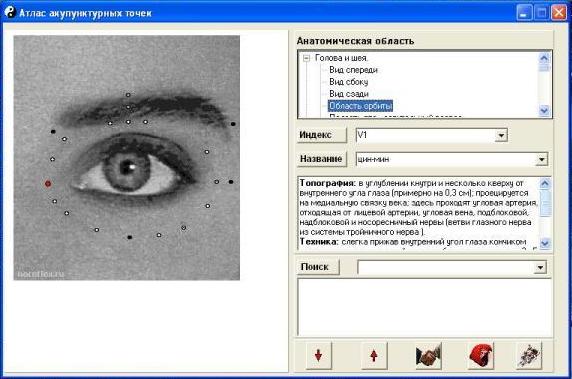The width and height of the screenshot is (572, 379).
Task: Select black point at outer end of eyebrow
Action: [233, 124]
